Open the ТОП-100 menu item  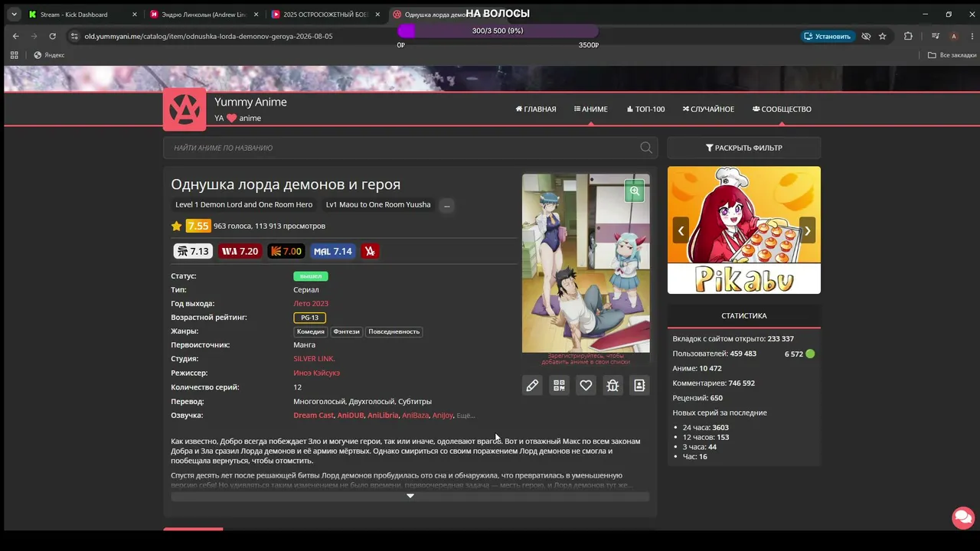tap(645, 109)
